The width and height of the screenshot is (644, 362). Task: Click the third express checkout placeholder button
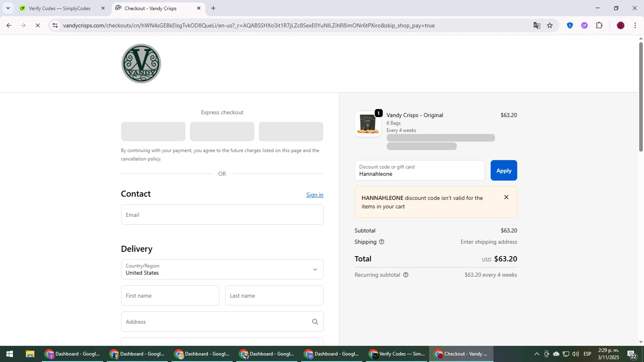tap(291, 131)
